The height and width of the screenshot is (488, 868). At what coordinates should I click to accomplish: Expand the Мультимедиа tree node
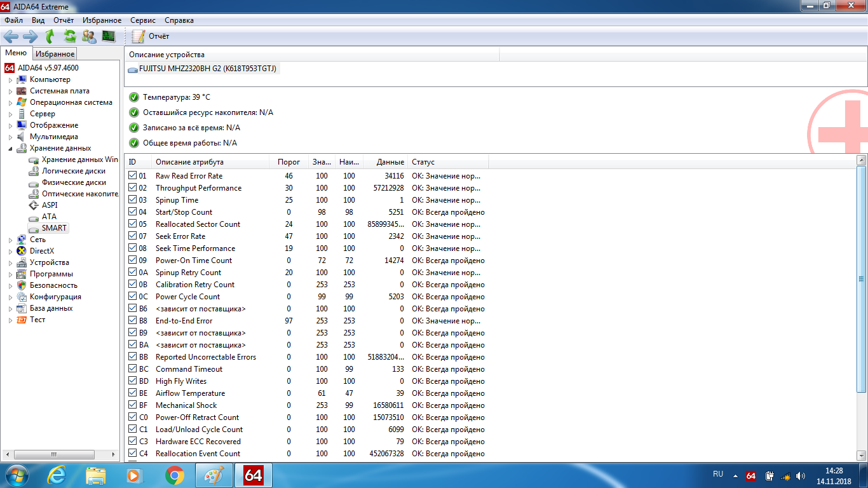(10, 137)
